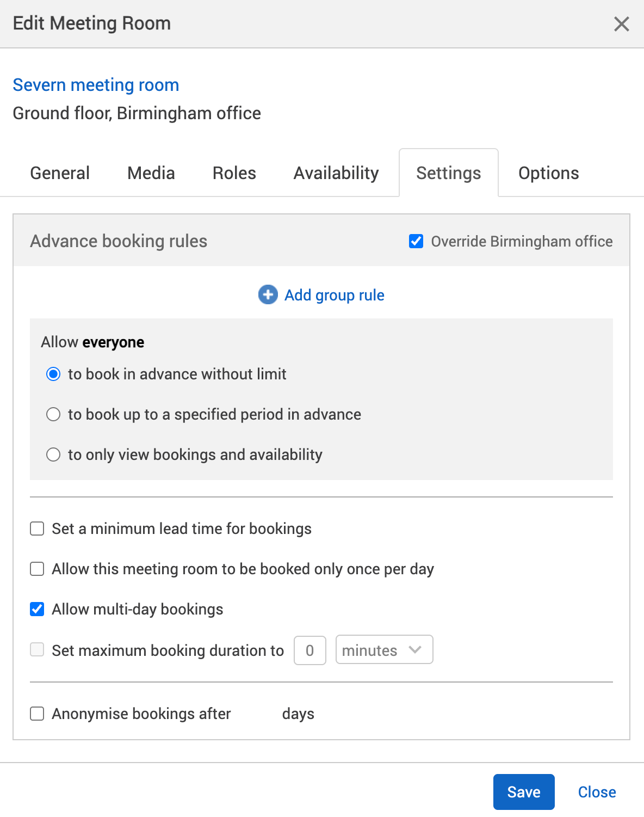Screen dimensions: 644x817
Task: Check Allow this meeting room booked once per day
Action: [x=36, y=569]
